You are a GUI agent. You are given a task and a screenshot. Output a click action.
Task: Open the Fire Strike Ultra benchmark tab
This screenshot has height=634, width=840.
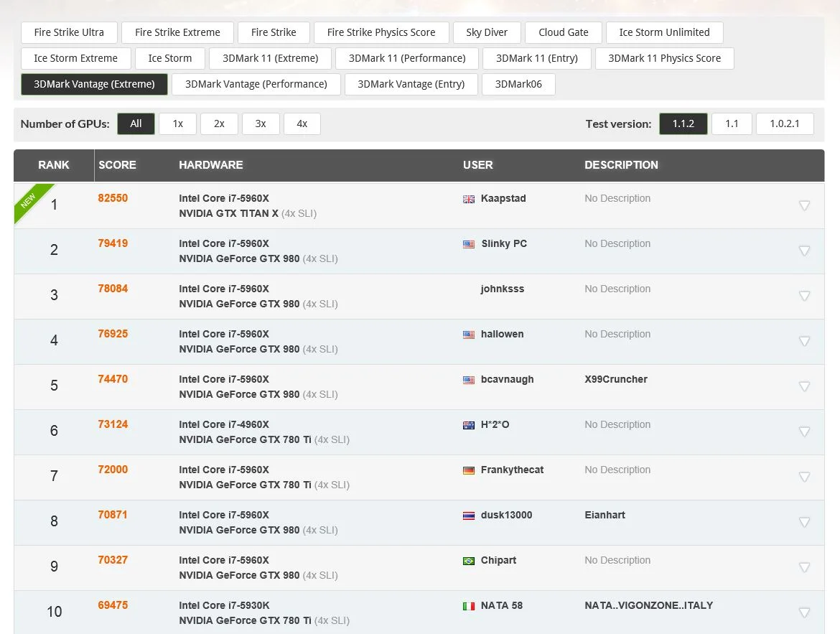click(69, 32)
